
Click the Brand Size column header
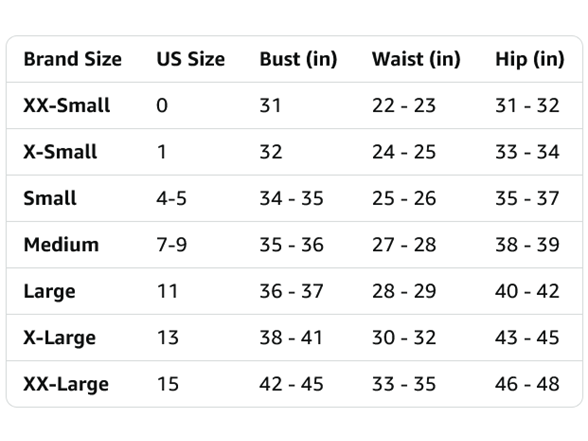pos(73,59)
